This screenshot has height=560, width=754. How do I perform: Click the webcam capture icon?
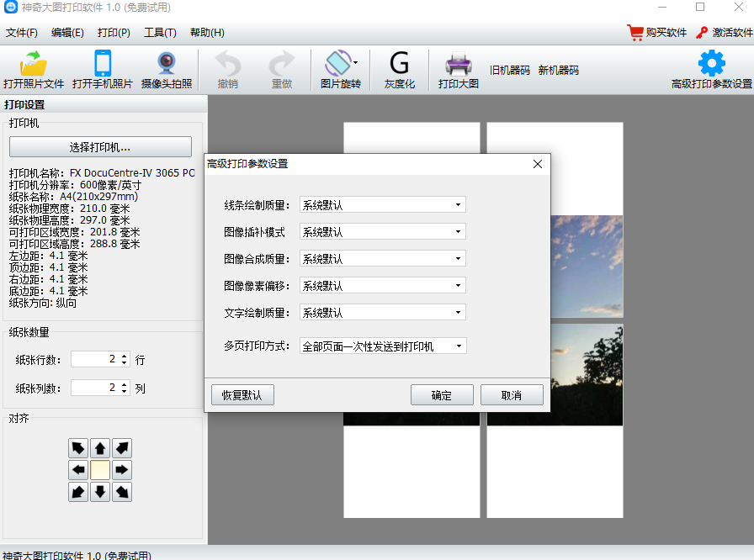coord(167,64)
